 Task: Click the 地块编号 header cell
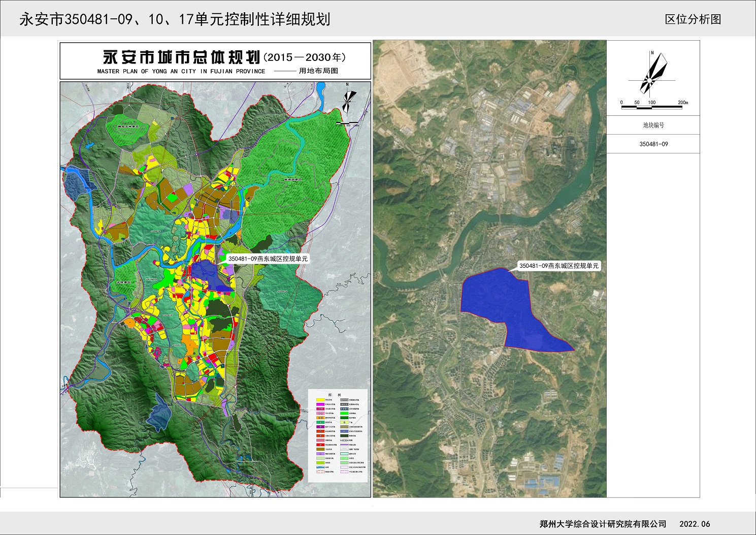[653, 125]
